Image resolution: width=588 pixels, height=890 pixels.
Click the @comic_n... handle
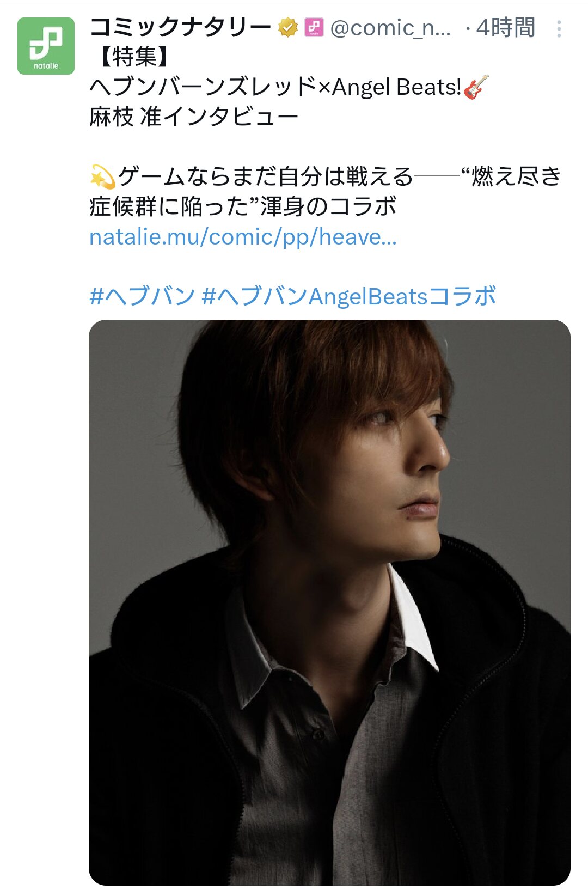tap(390, 28)
